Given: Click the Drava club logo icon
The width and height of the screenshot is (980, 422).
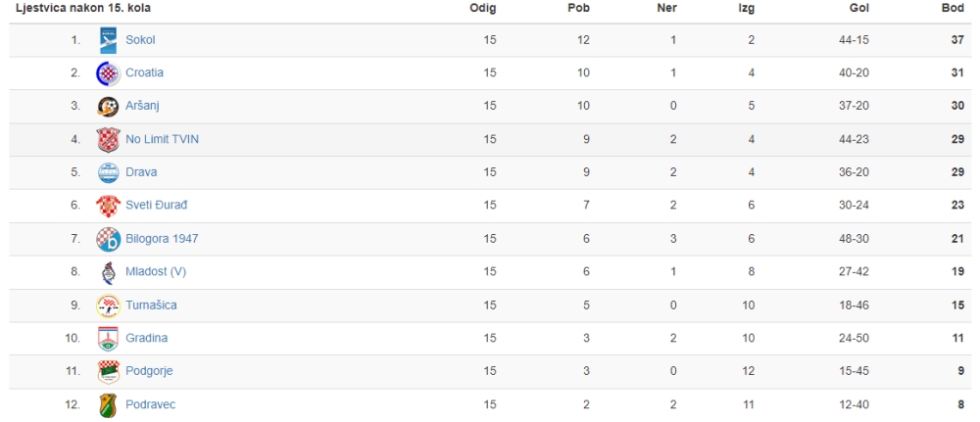Looking at the screenshot, I should (108, 172).
